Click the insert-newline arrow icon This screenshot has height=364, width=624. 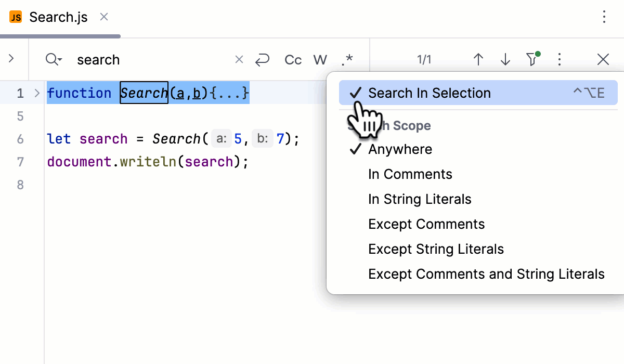(263, 59)
